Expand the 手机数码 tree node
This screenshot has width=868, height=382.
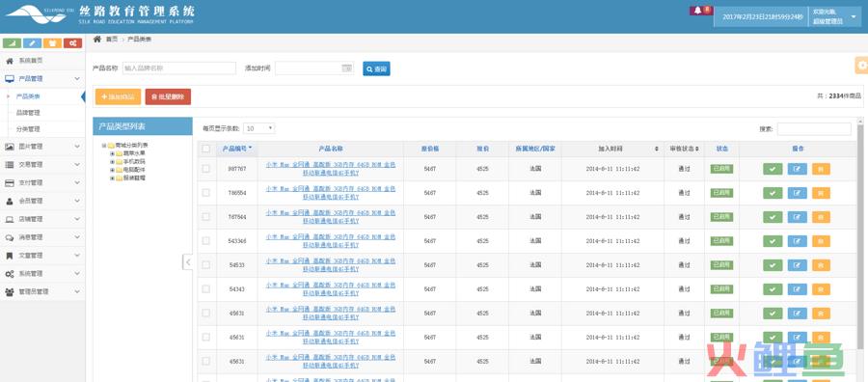pos(113,162)
